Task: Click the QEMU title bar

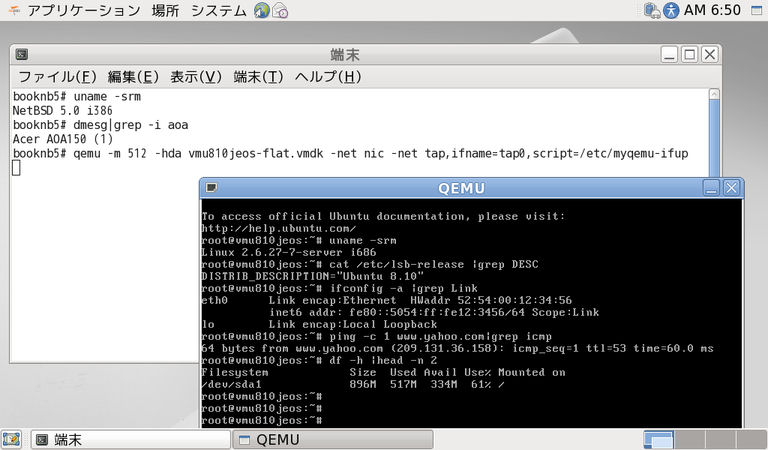Action: tap(461, 188)
